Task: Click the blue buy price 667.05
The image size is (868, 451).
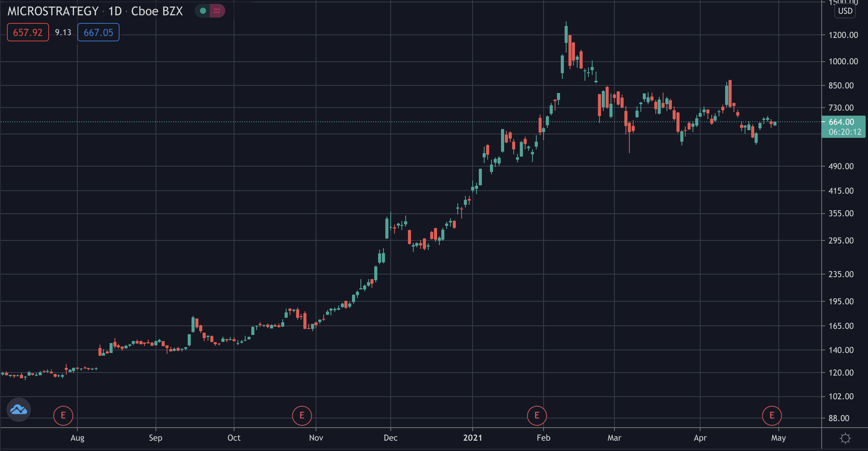Action: point(98,33)
